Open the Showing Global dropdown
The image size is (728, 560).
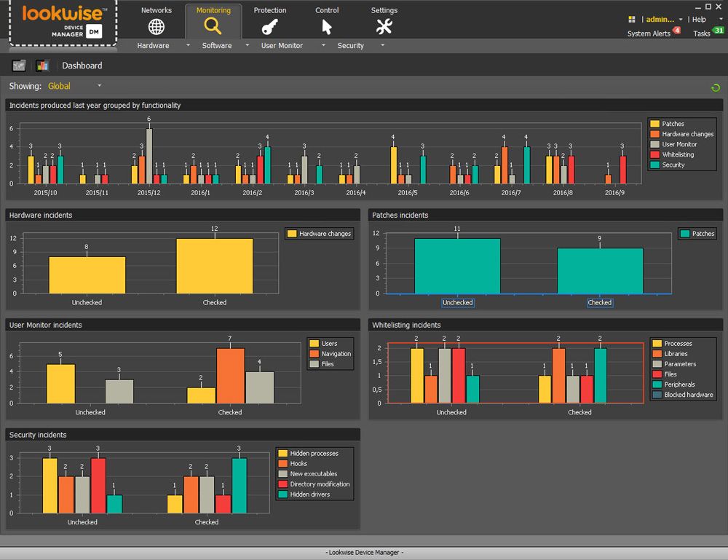click(99, 86)
